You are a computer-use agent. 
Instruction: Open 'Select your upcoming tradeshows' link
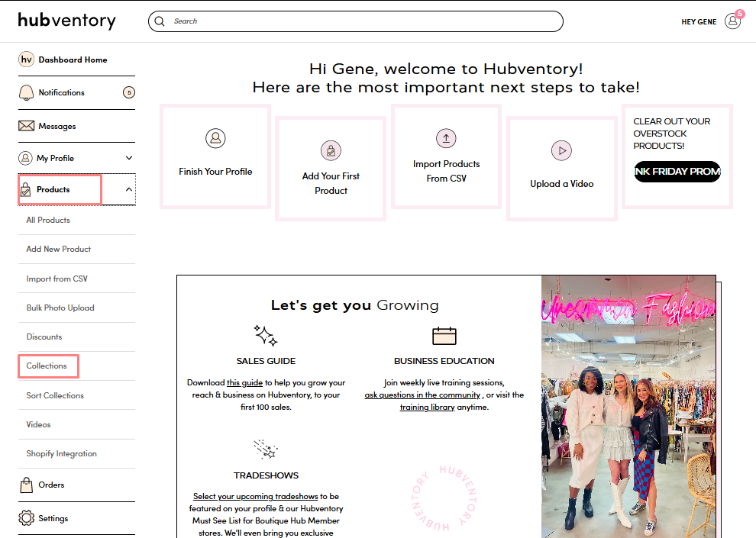[x=256, y=496]
